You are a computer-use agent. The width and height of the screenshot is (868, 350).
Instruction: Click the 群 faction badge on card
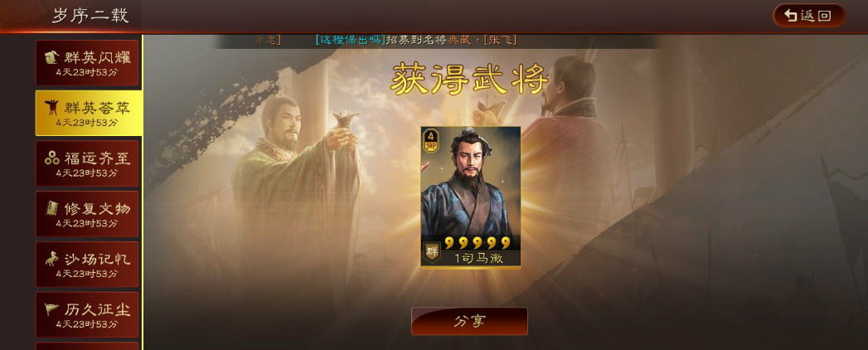(432, 252)
